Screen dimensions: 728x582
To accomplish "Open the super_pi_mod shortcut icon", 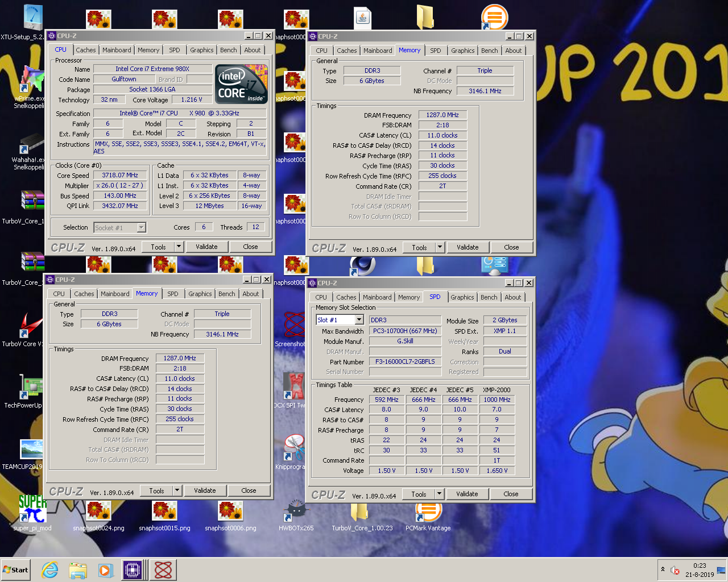I will [x=32, y=509].
